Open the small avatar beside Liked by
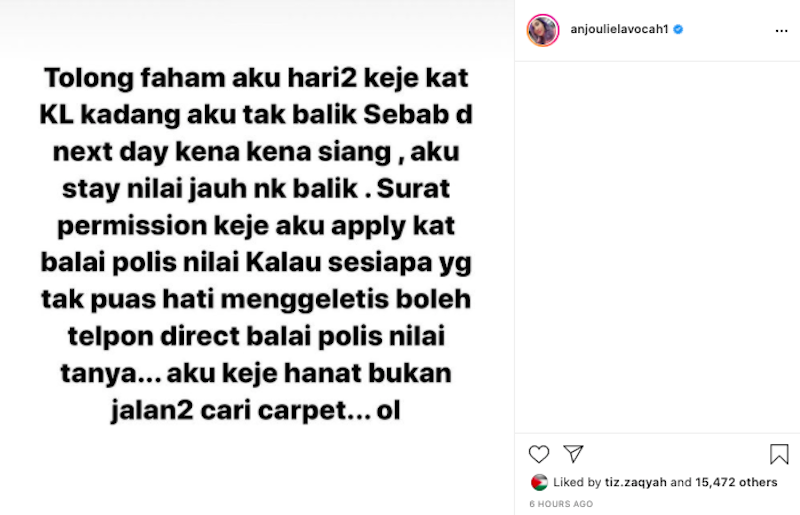Image resolution: width=800 pixels, height=515 pixels. coord(539,482)
